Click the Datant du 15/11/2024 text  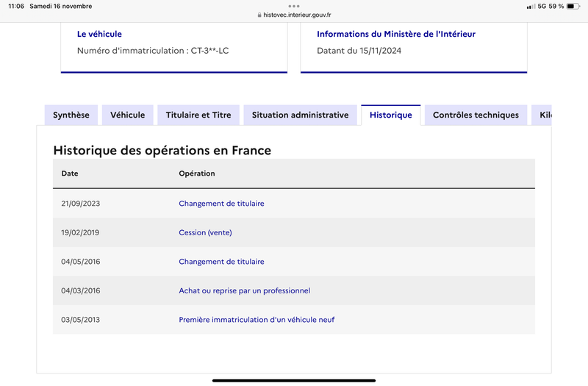359,51
